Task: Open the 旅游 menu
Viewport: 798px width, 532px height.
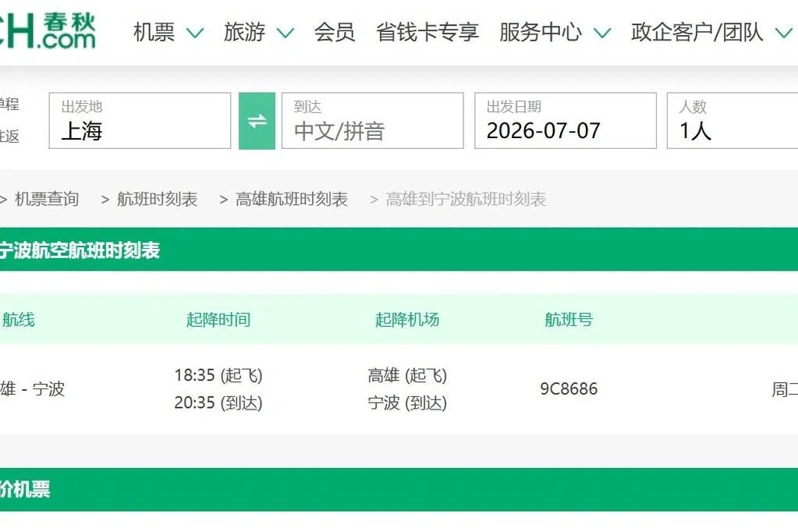Action: pos(244,32)
